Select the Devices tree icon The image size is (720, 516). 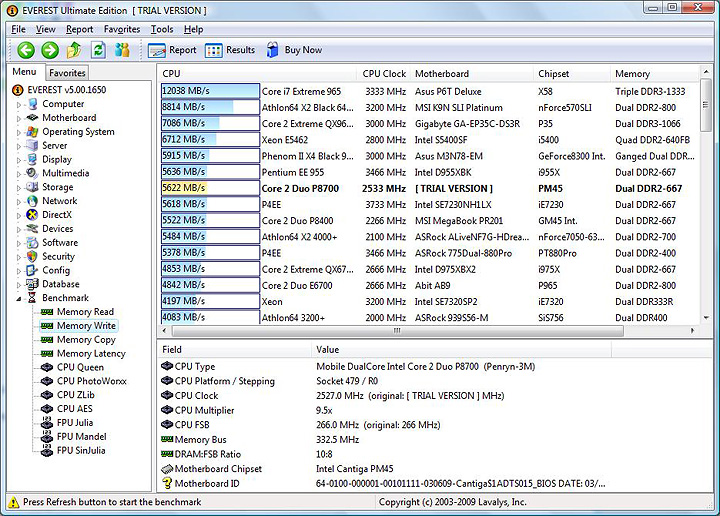pos(32,229)
